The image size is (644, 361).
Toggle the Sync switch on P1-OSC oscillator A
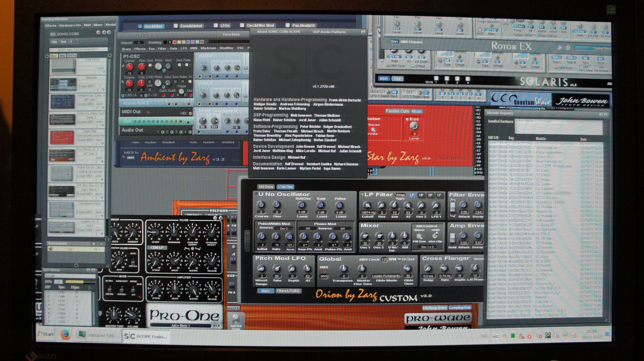(x=150, y=65)
